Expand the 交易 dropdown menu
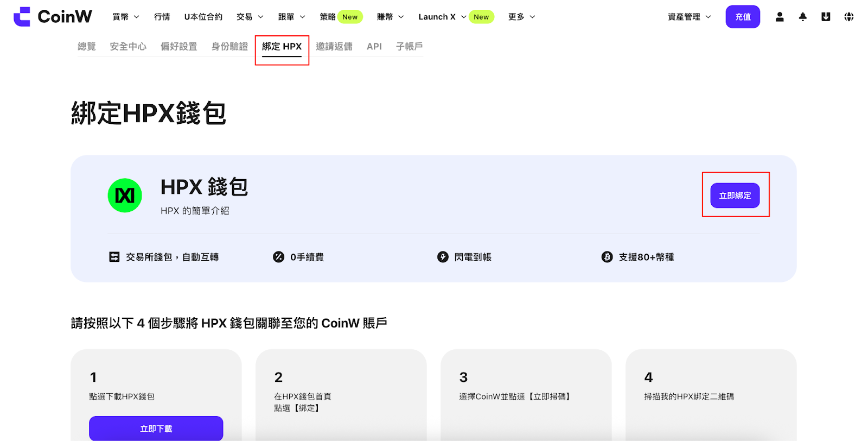The height and width of the screenshot is (441, 868). [x=250, y=17]
